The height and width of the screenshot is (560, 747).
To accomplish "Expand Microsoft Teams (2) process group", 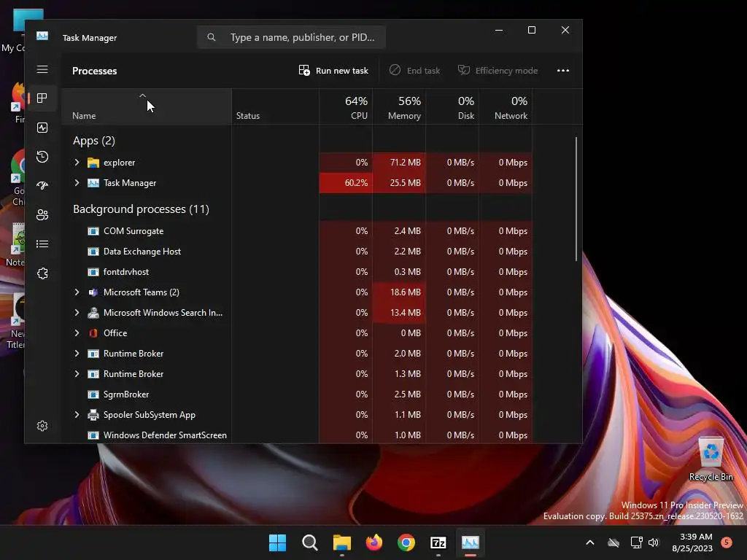I will click(77, 292).
